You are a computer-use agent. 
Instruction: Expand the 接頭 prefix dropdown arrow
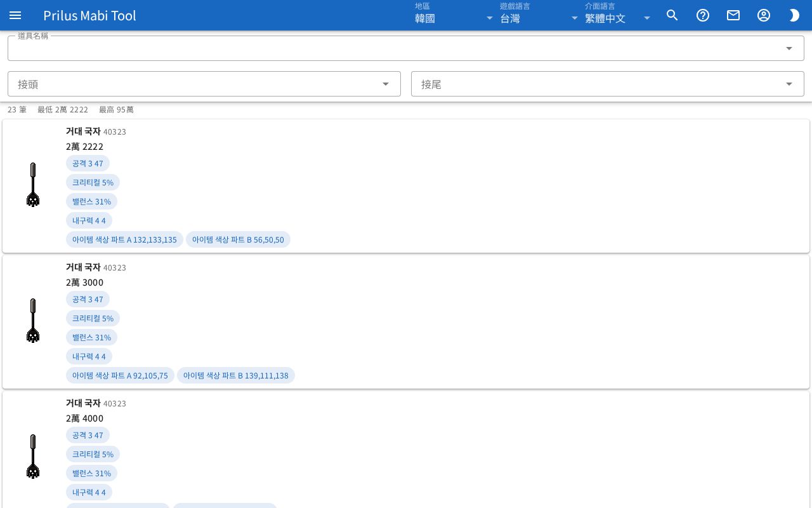pos(386,84)
